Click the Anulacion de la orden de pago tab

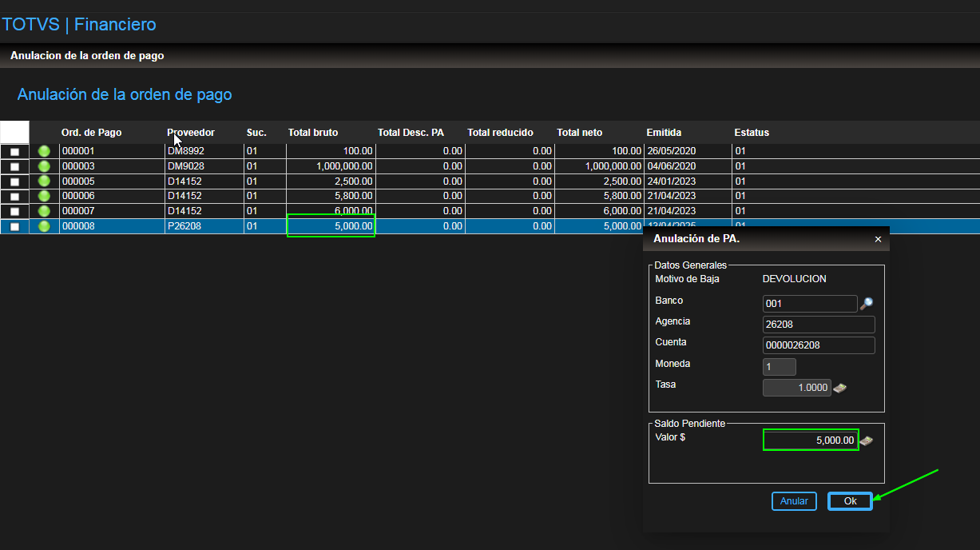(87, 56)
